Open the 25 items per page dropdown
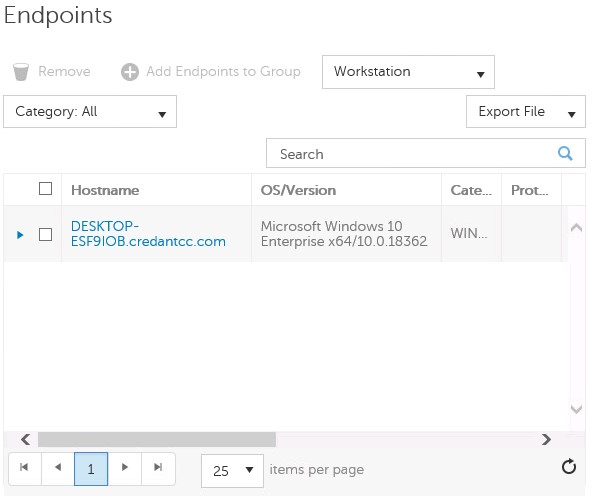 coord(232,471)
